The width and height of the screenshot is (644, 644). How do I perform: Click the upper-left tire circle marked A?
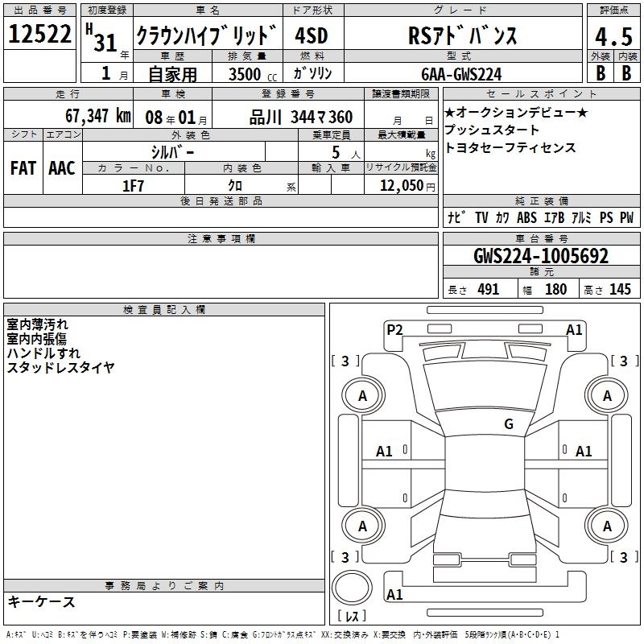pos(362,395)
